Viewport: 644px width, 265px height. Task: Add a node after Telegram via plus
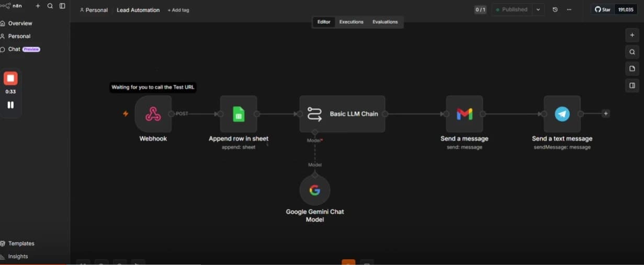click(x=606, y=113)
